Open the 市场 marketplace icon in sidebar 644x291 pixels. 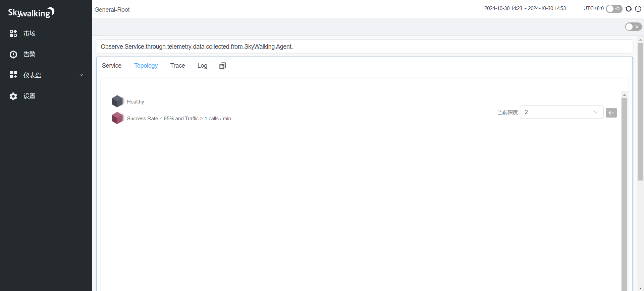(x=13, y=33)
